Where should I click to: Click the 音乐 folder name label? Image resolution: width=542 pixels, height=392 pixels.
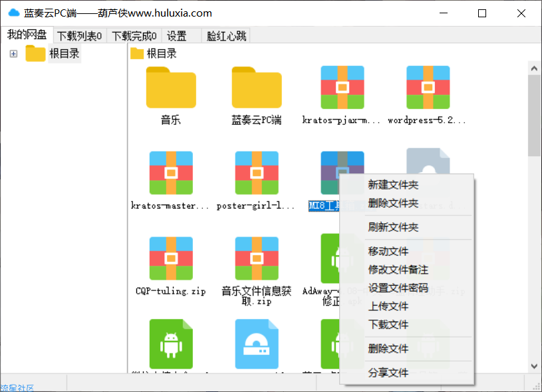point(171,120)
